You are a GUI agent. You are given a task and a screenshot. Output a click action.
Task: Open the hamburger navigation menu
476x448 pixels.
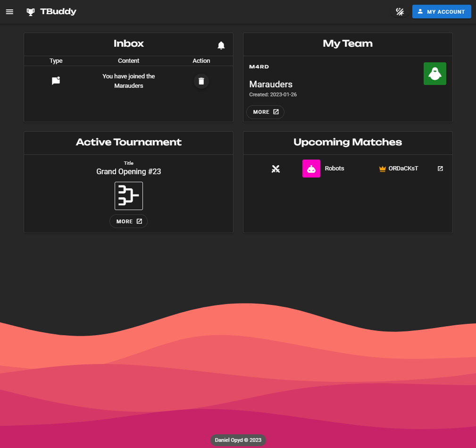10,12
